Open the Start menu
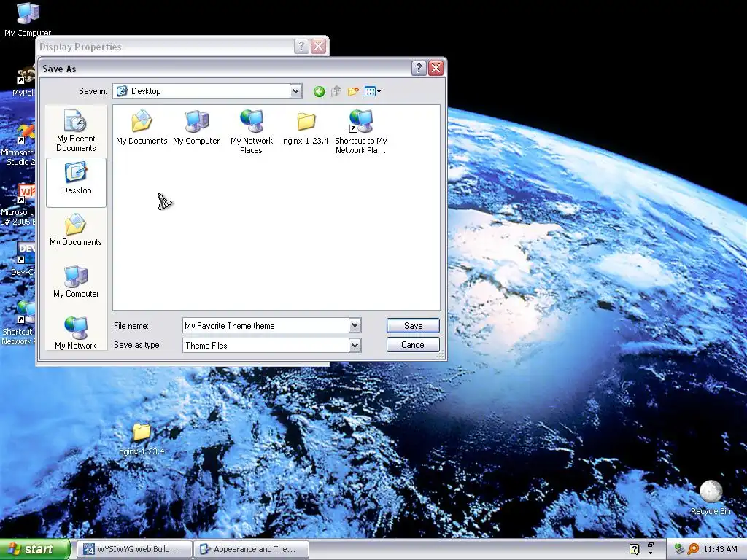747x560 pixels. tap(34, 549)
